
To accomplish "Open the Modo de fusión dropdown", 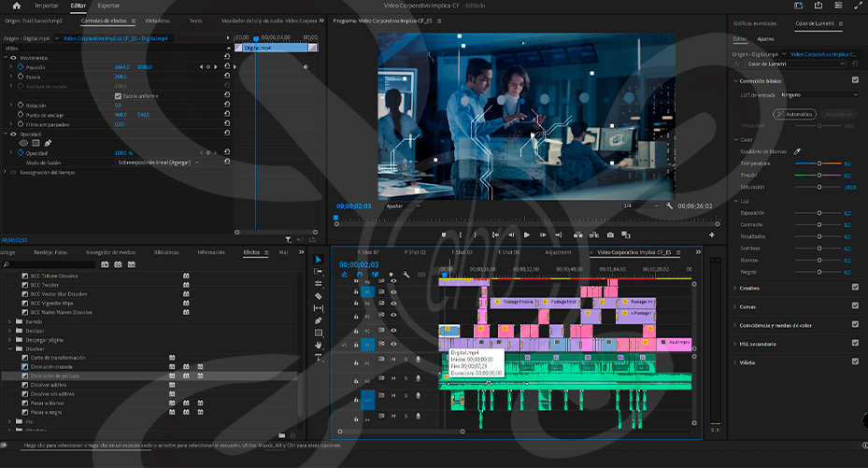I will [159, 162].
